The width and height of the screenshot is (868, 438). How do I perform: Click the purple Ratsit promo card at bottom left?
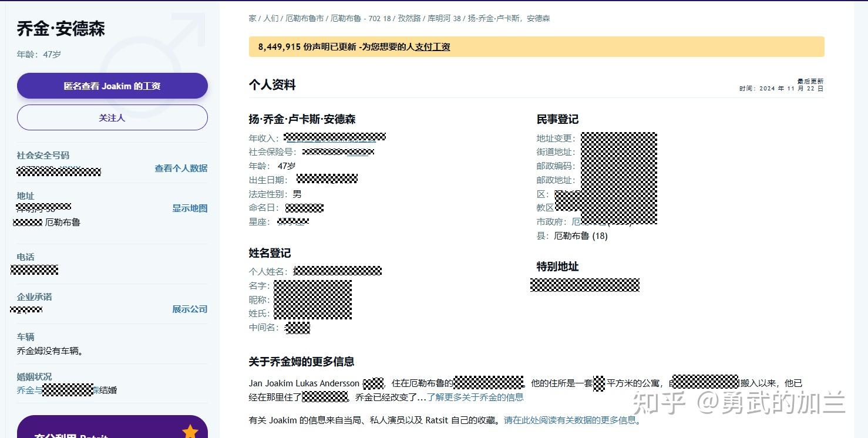click(x=112, y=429)
